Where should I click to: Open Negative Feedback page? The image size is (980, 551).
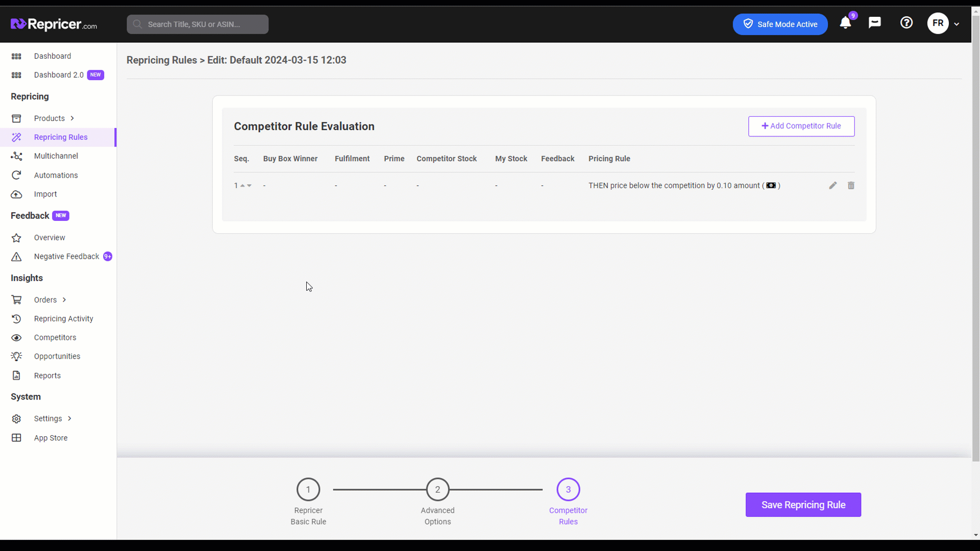tap(67, 257)
